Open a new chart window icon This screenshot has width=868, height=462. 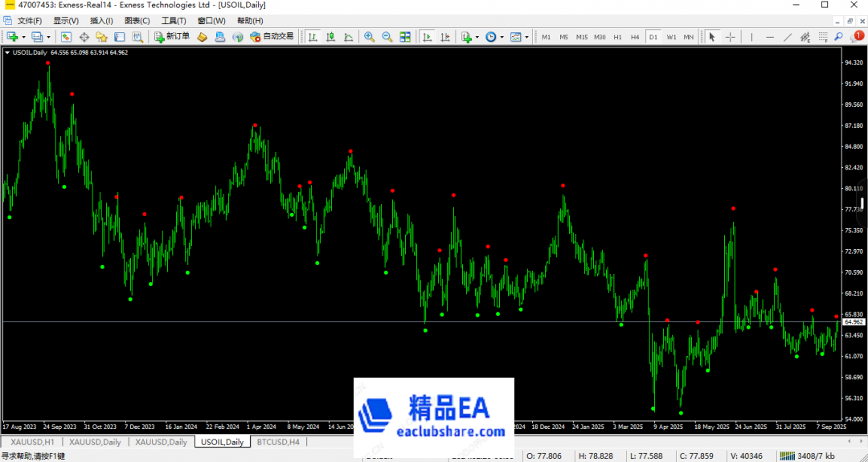(12, 37)
